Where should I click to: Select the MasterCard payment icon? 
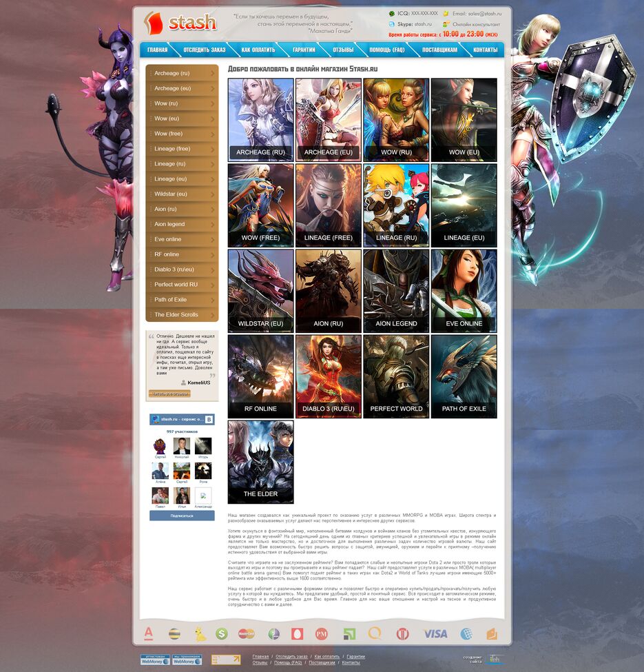pyautogui.click(x=246, y=633)
